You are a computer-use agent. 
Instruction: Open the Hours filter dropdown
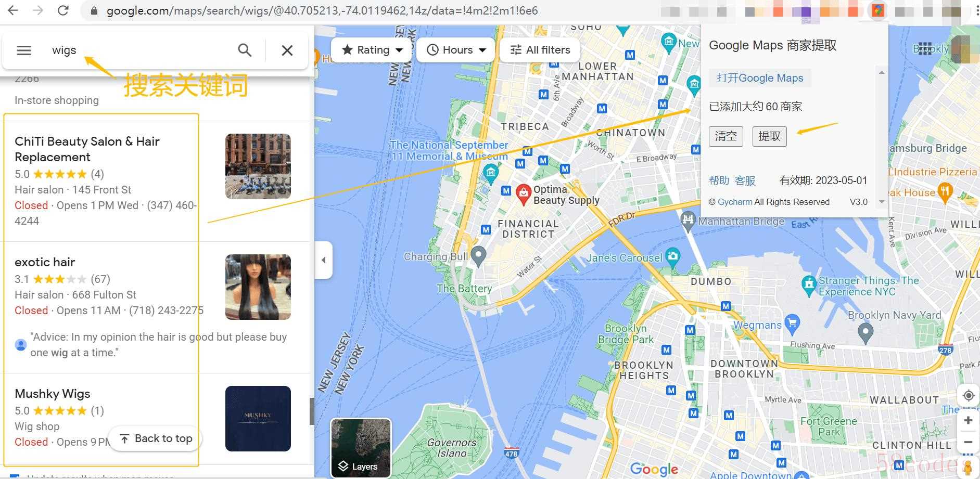[456, 50]
